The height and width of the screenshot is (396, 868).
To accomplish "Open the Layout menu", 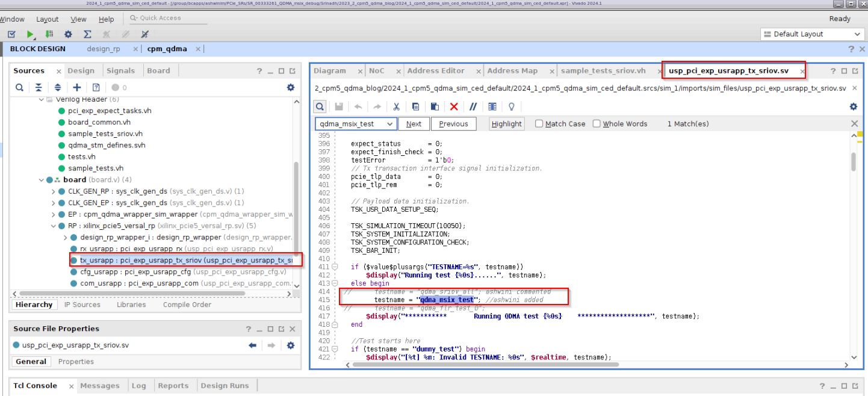I will coord(47,19).
